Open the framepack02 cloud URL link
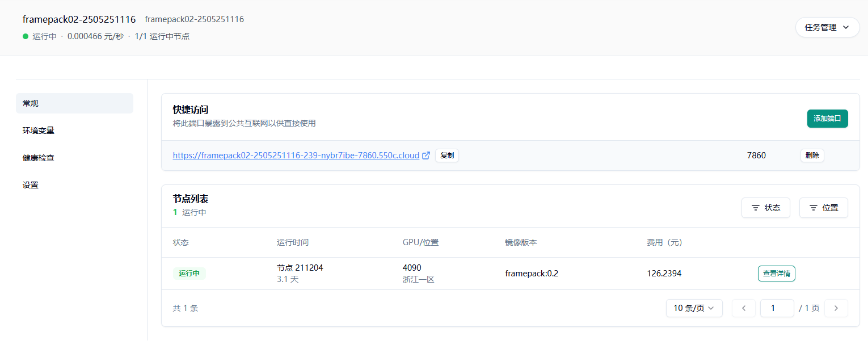This screenshot has width=868, height=349. click(296, 155)
